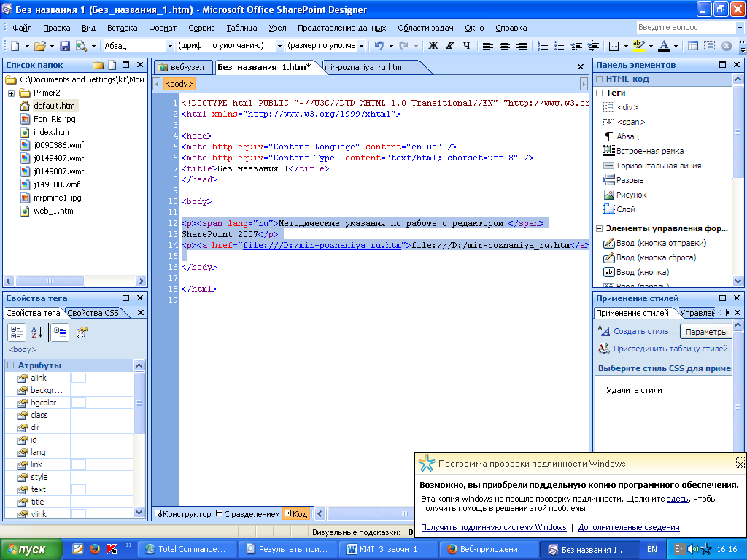
Task: Click Создать стиль link
Action: point(645,331)
